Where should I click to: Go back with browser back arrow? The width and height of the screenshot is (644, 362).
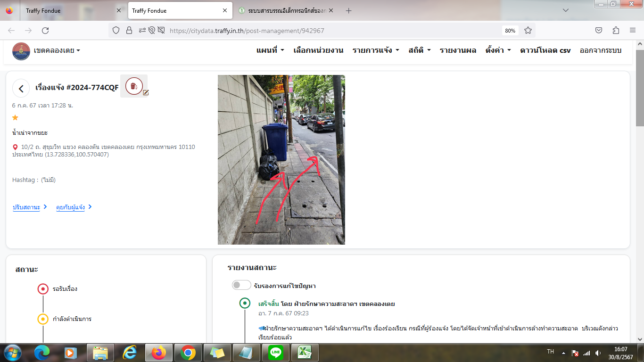(11, 31)
